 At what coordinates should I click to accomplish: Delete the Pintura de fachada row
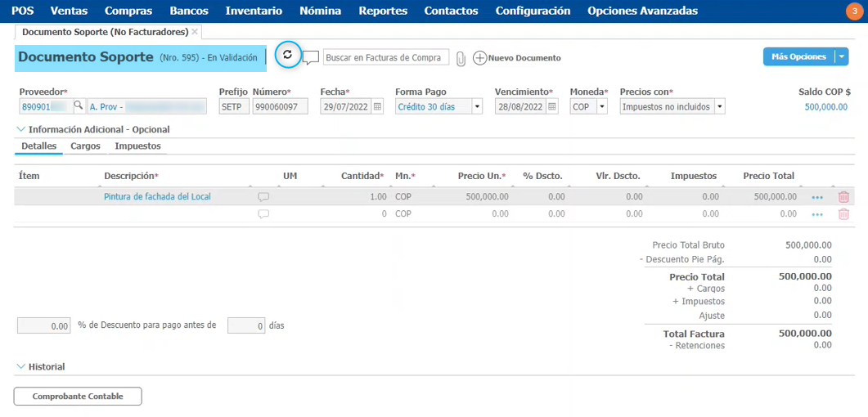[843, 196]
